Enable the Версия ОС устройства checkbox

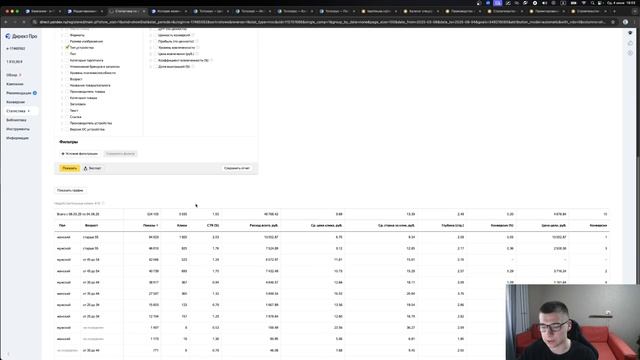click(67, 129)
